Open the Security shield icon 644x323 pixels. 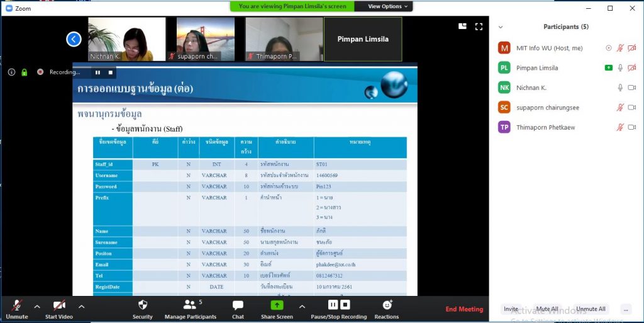(x=142, y=305)
